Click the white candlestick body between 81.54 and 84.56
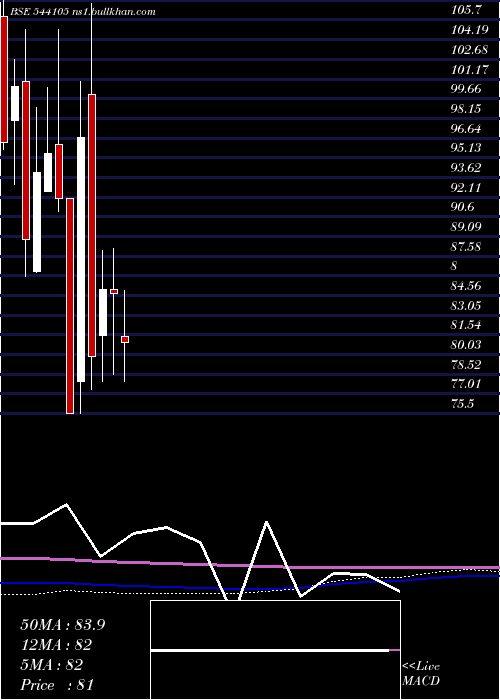 (x=103, y=312)
